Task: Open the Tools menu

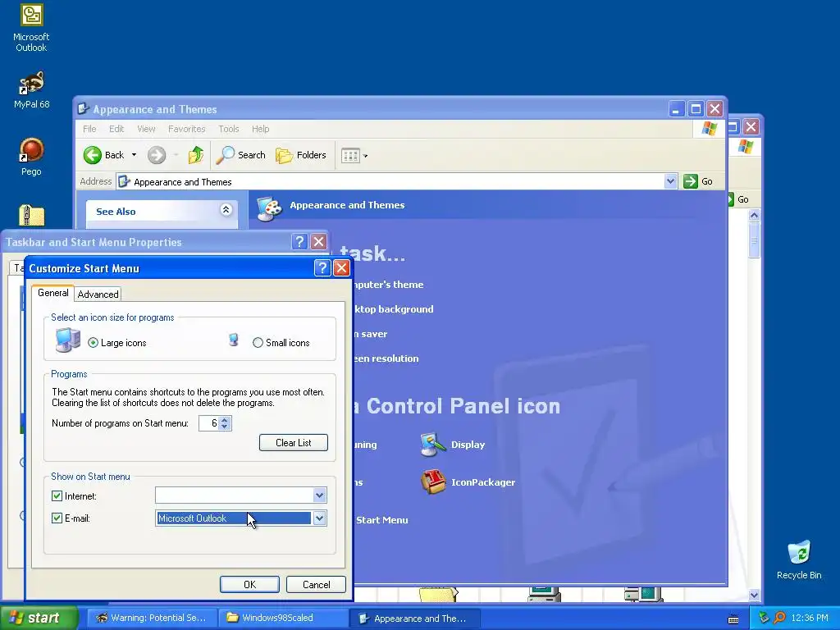Action: click(x=229, y=129)
